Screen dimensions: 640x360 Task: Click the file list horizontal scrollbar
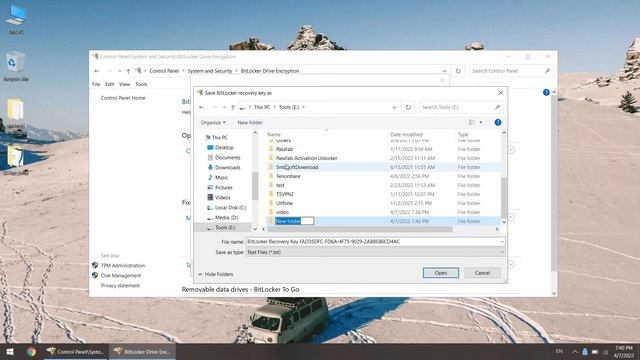click(359, 229)
